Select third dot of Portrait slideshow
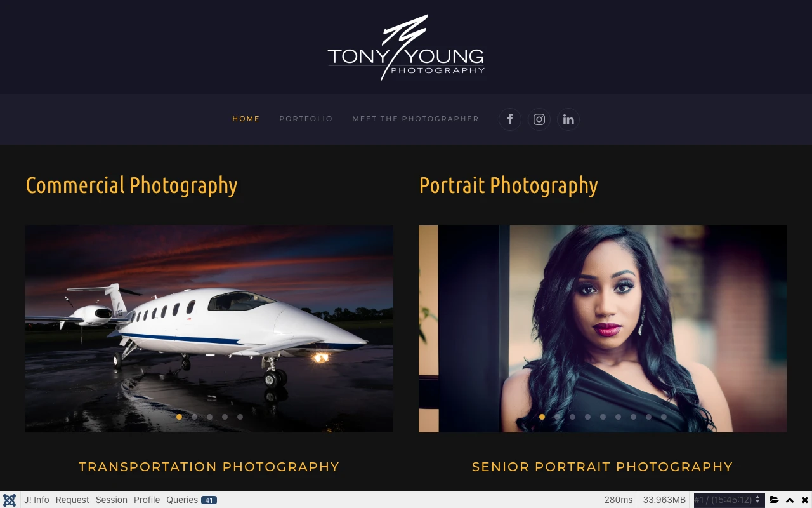812x508 pixels. (x=572, y=417)
